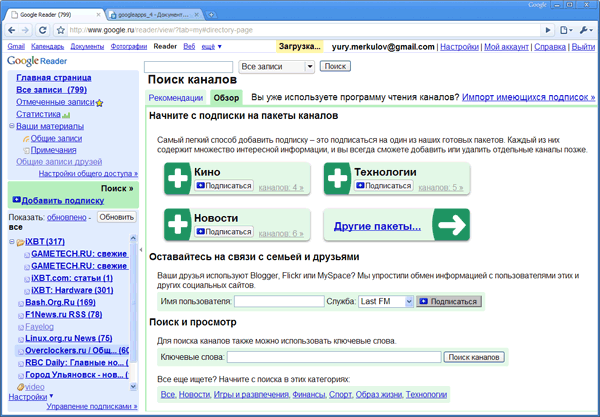
Task: Collapse the iXBT folder tree
Action: click(11, 241)
